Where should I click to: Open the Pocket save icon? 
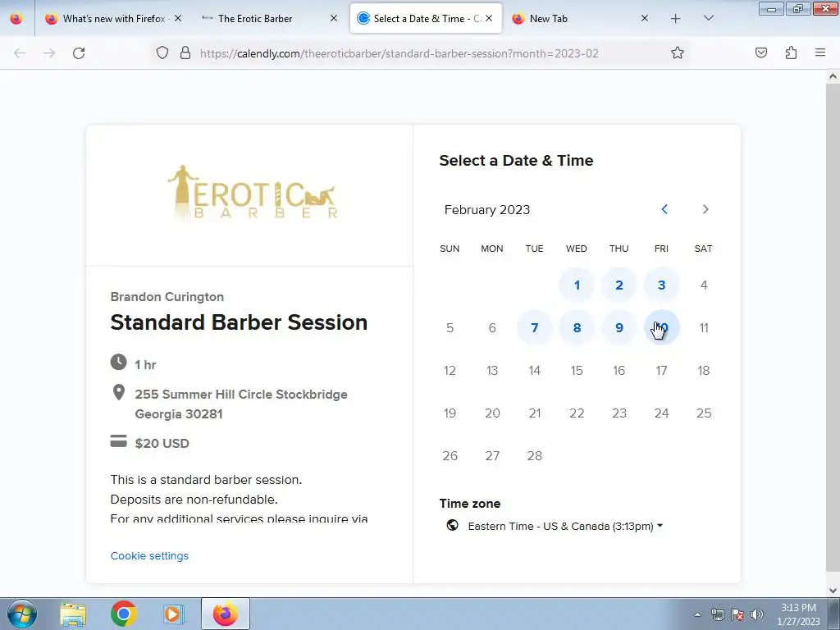(x=760, y=52)
